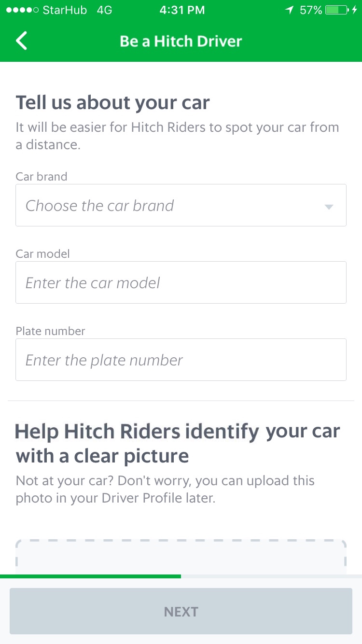
Task: Tap the "Car brand" label
Action: (42, 176)
